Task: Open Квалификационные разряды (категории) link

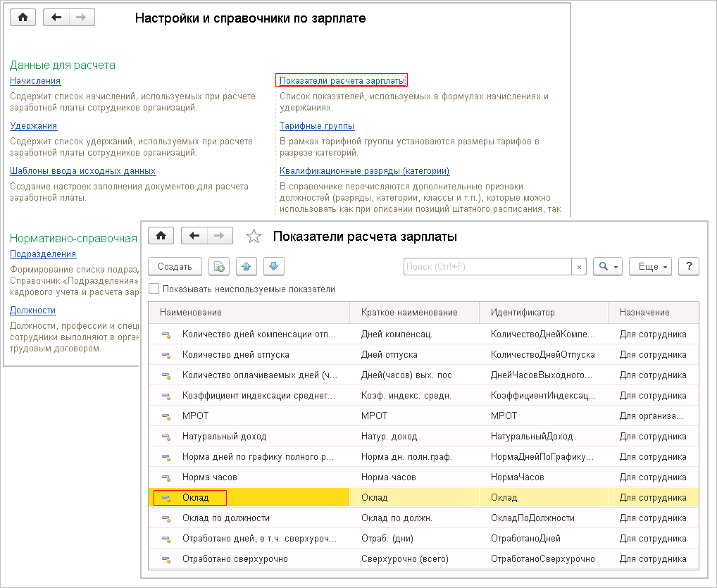Action: point(364,171)
